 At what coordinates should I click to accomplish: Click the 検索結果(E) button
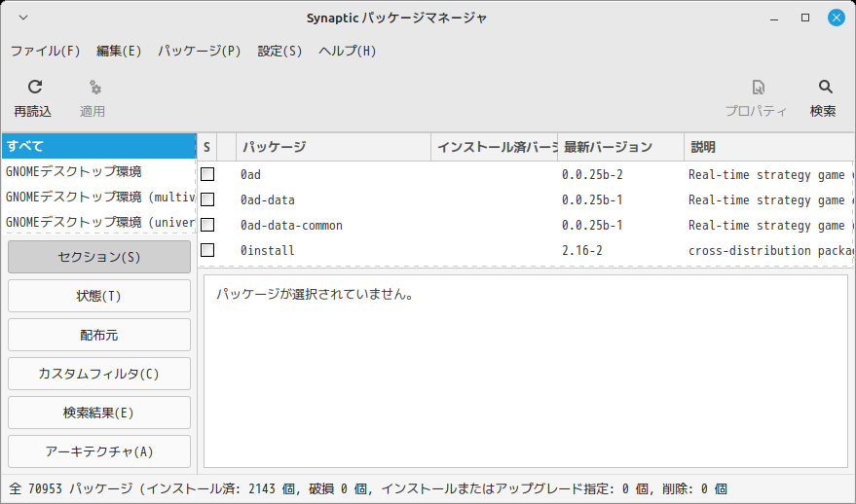99,413
